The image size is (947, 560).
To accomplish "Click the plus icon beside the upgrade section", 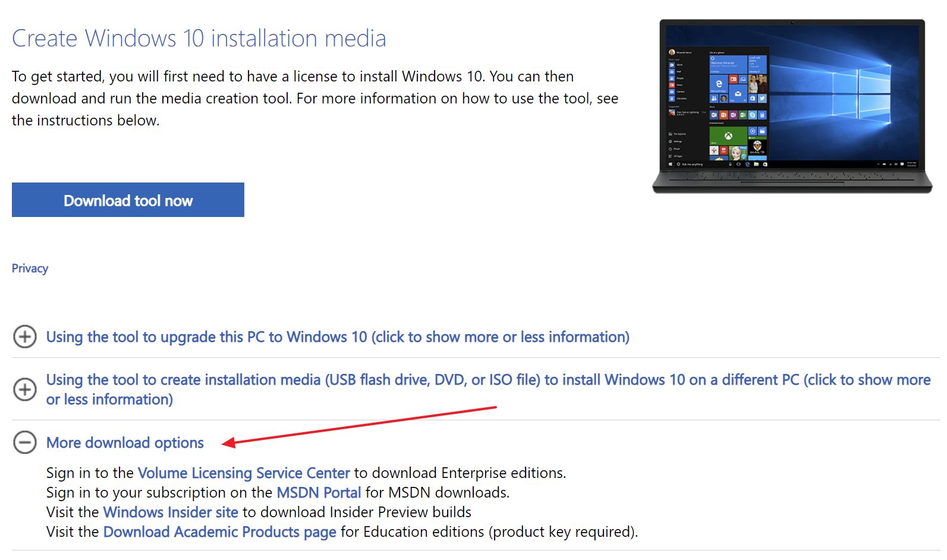I will (x=24, y=337).
